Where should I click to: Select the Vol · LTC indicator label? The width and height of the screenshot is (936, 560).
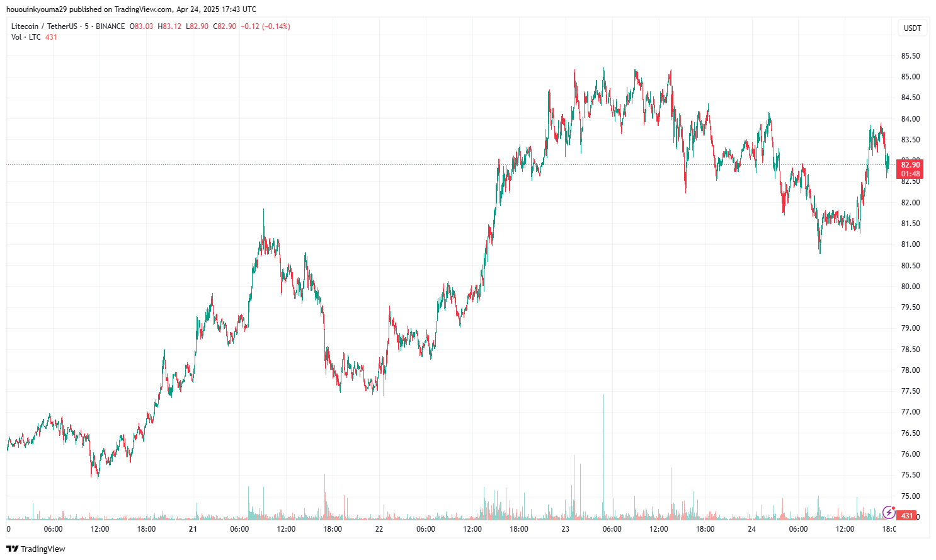pyautogui.click(x=26, y=37)
